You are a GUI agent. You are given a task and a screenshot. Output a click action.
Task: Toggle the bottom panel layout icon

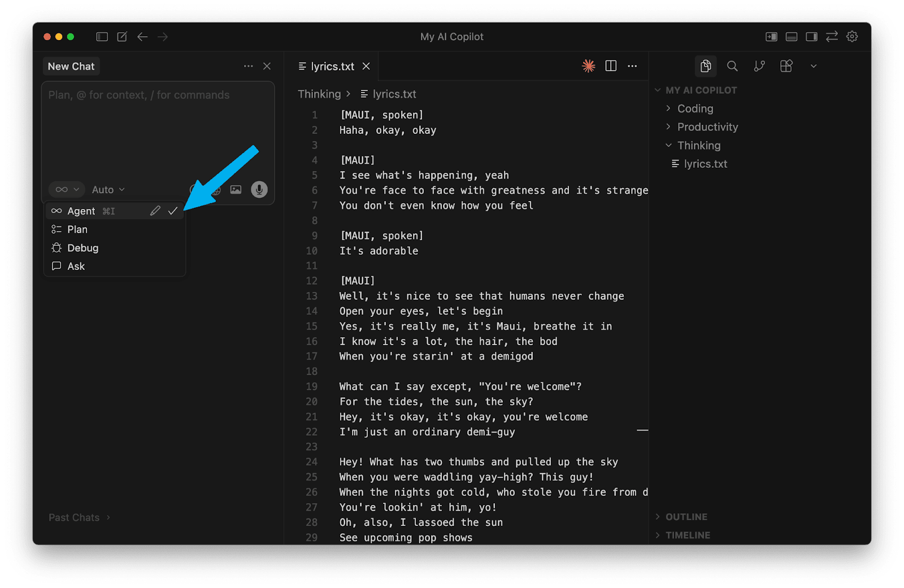792,37
